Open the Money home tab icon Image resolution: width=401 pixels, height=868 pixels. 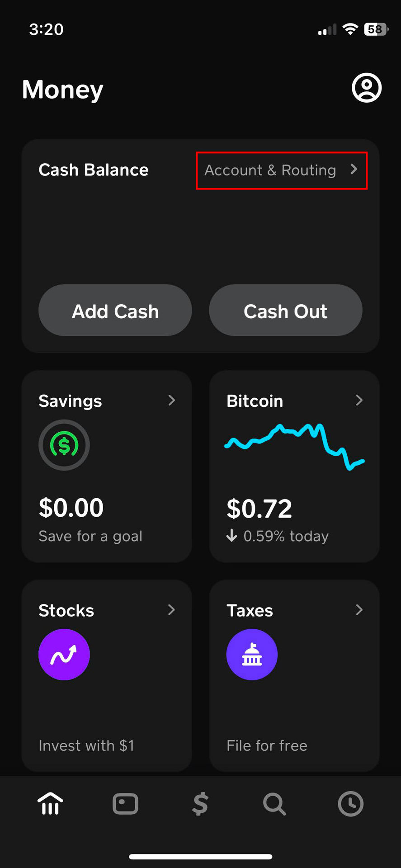tap(50, 804)
